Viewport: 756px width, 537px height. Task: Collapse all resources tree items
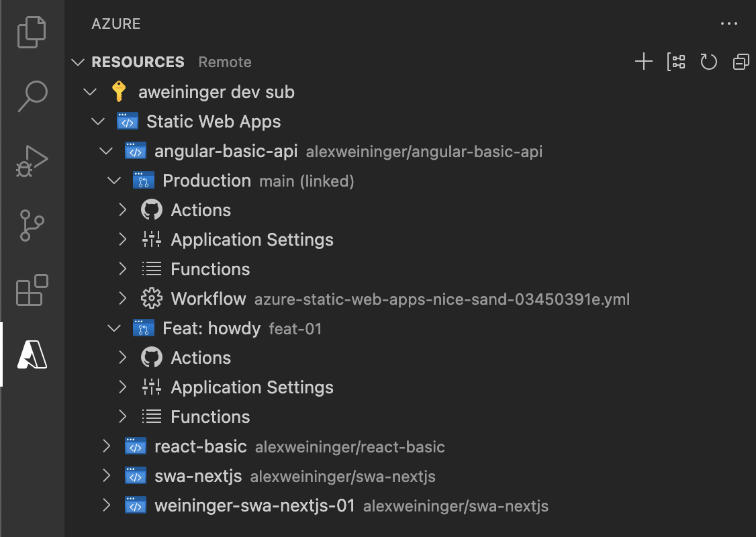(741, 62)
